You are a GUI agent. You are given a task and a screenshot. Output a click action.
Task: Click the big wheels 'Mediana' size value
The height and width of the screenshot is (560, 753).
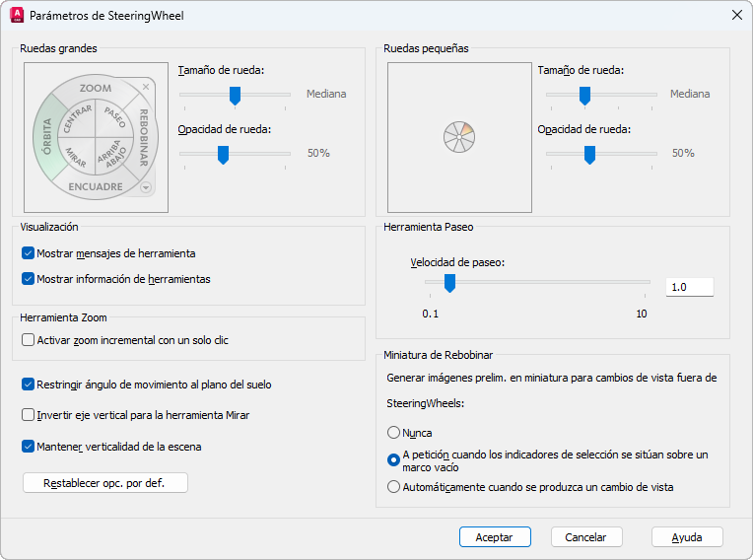pyautogui.click(x=326, y=94)
